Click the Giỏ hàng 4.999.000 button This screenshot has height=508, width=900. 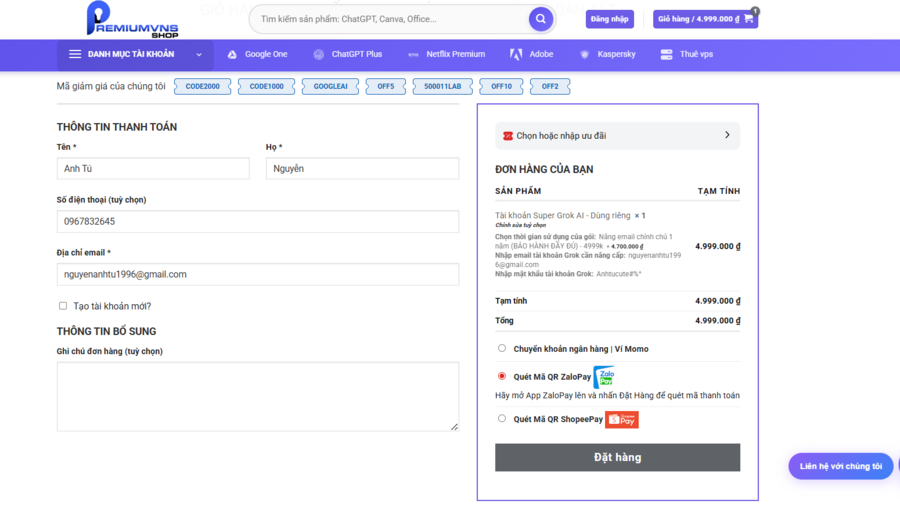click(705, 19)
